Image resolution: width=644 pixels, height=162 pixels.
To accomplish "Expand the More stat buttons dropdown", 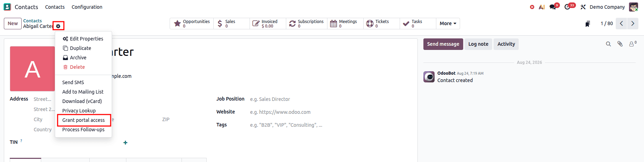I will point(448,23).
